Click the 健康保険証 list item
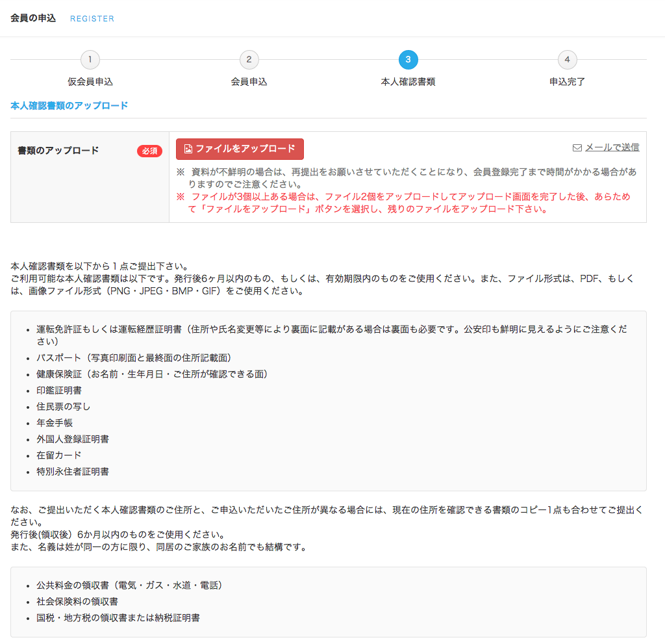The image size is (665, 644). [x=152, y=374]
